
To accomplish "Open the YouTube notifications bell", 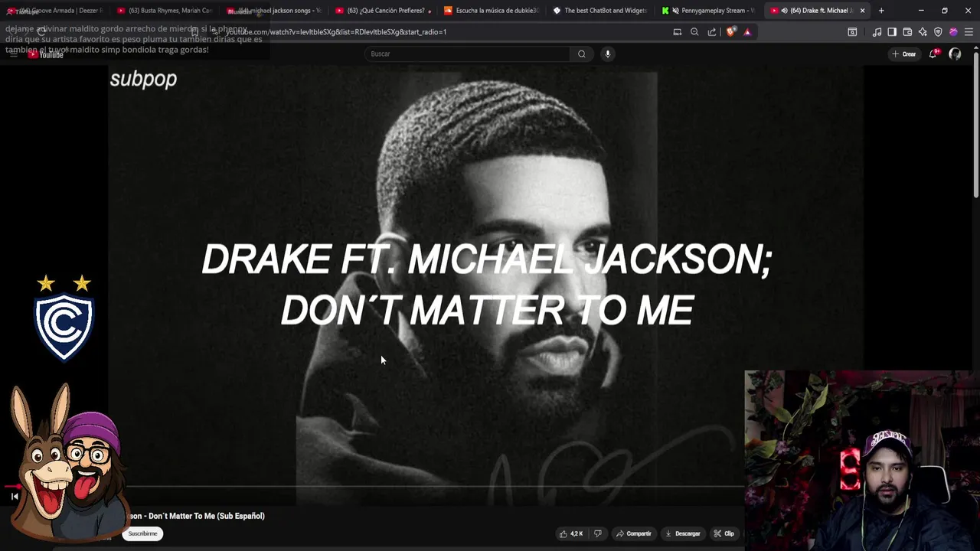I will click(933, 54).
